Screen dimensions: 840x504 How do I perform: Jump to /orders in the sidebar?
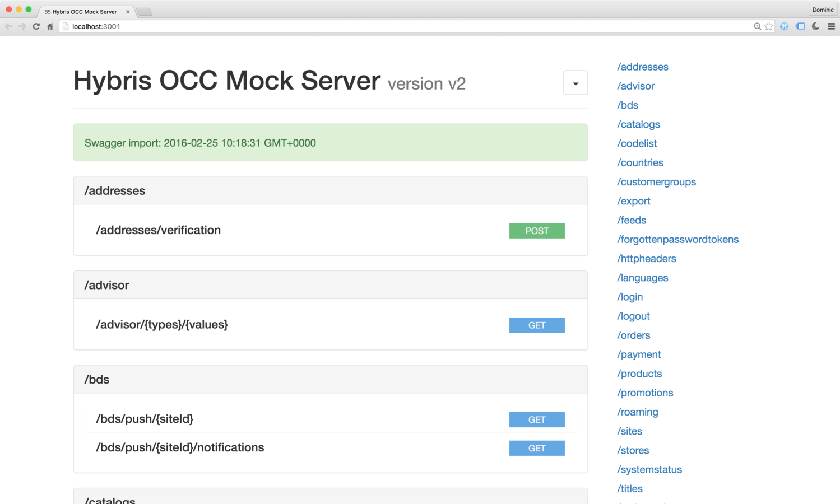tap(633, 335)
